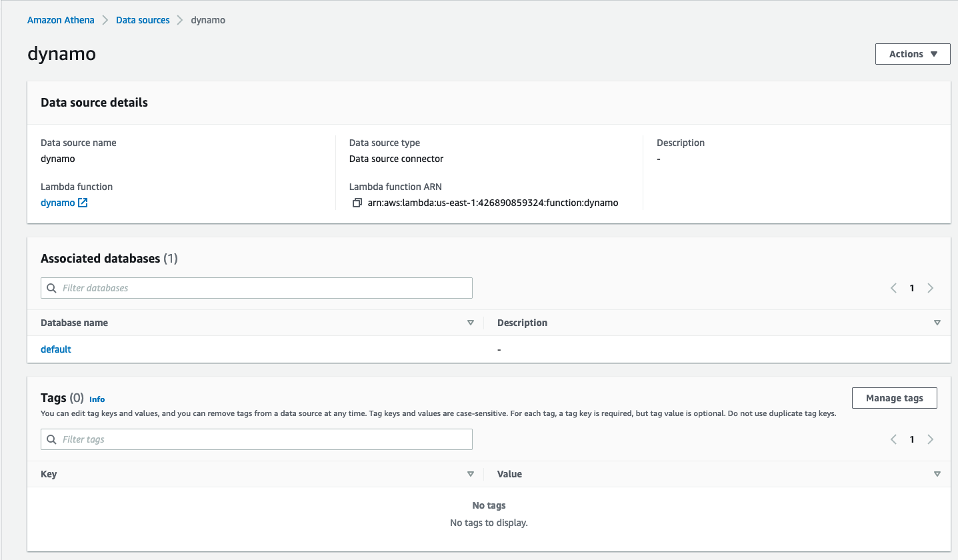Click the Manage tags button

click(894, 398)
